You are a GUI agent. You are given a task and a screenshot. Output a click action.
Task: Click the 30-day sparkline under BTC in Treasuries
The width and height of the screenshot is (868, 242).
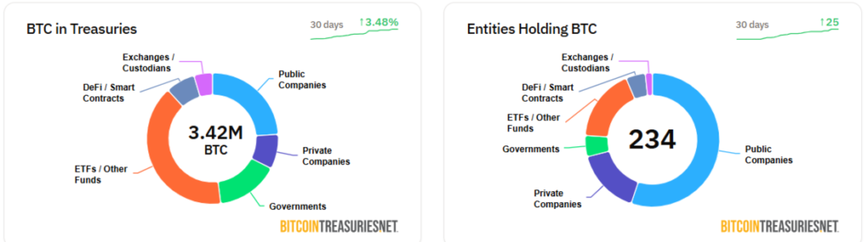pyautogui.click(x=354, y=35)
